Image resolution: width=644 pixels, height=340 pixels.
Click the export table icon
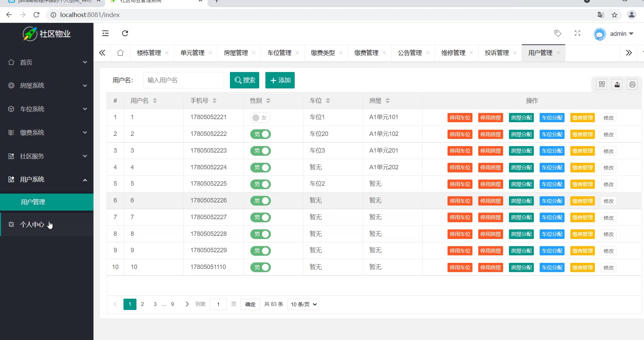[x=617, y=84]
